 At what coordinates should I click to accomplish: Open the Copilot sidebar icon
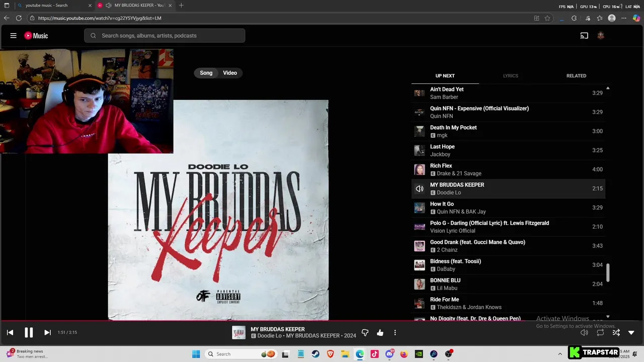(x=636, y=18)
